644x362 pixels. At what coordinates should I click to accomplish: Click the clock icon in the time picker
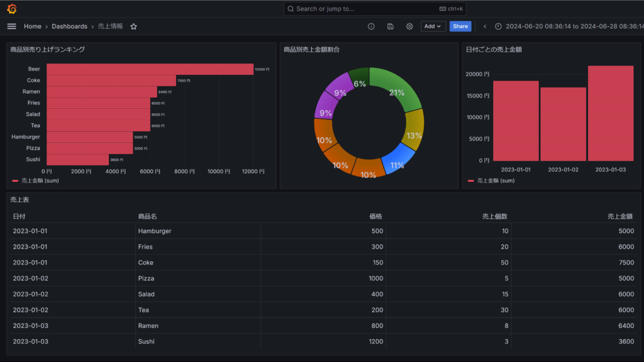tap(499, 26)
